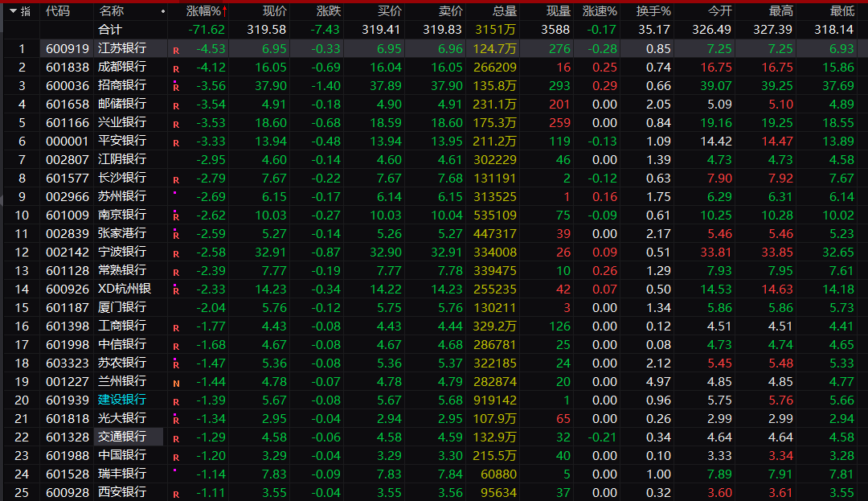Select stock name 苏州银行
This screenshot has width=868, height=501.
(122, 196)
